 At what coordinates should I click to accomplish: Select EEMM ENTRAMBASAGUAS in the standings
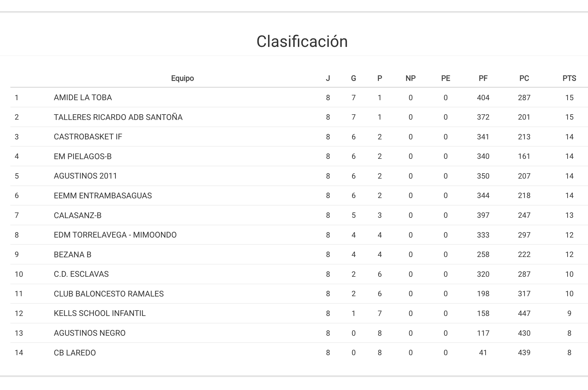tap(103, 196)
